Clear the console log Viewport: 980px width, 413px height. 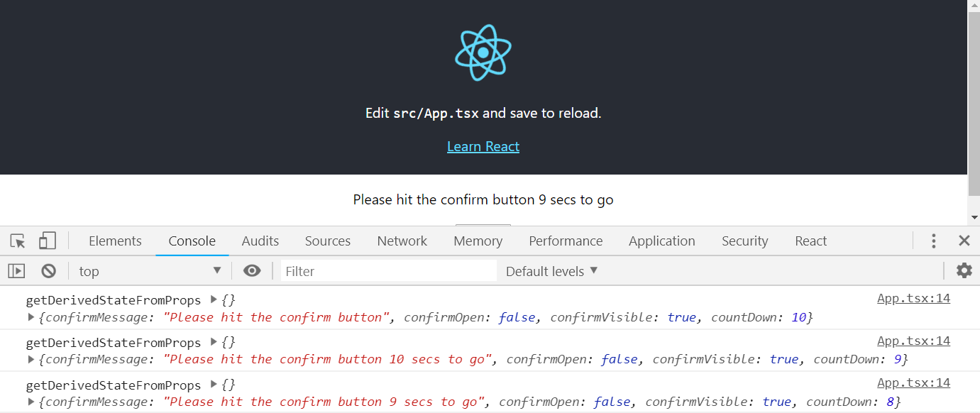coord(48,271)
